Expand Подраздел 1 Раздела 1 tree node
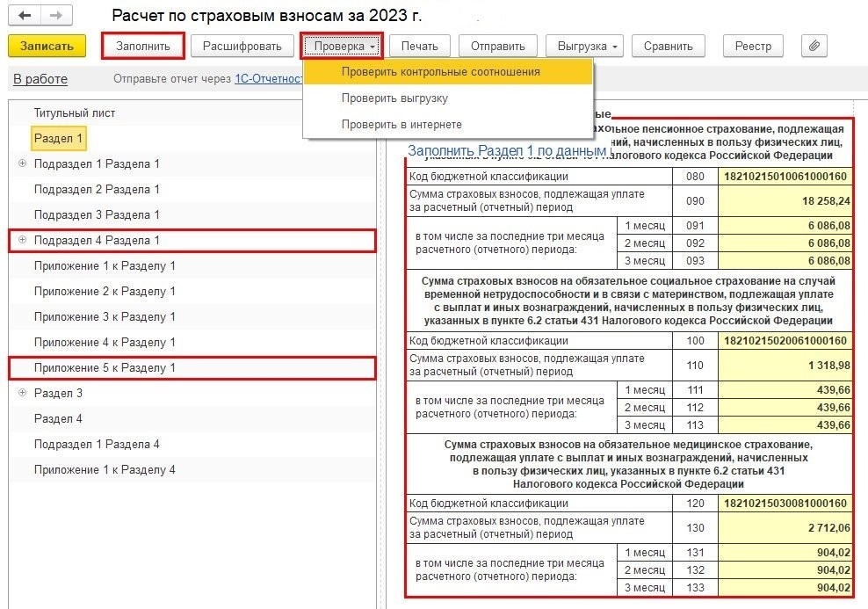This screenshot has height=609, width=868. click(22, 163)
